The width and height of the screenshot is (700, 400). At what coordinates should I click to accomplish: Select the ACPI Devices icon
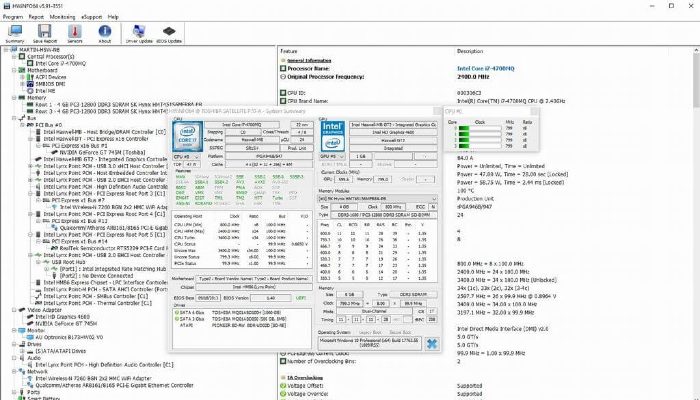[x=30, y=77]
